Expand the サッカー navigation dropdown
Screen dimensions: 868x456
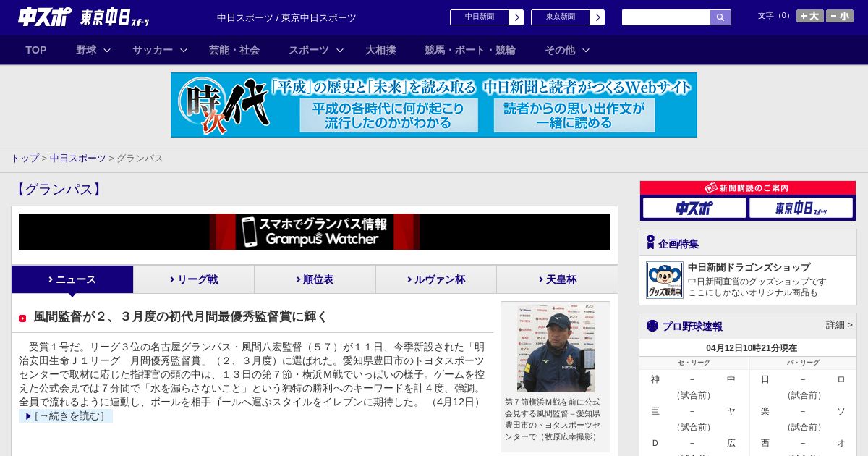tap(160, 50)
